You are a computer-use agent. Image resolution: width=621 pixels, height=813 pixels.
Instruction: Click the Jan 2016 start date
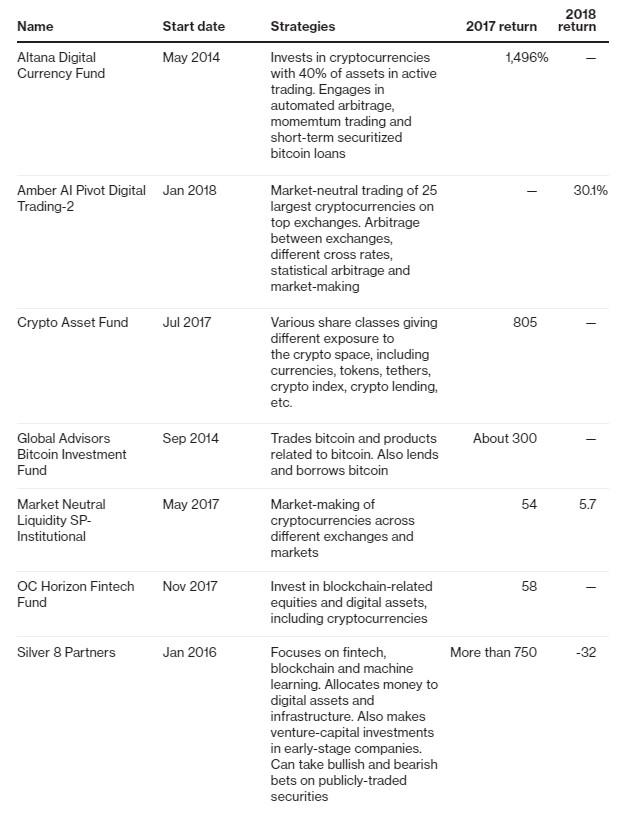(x=189, y=652)
